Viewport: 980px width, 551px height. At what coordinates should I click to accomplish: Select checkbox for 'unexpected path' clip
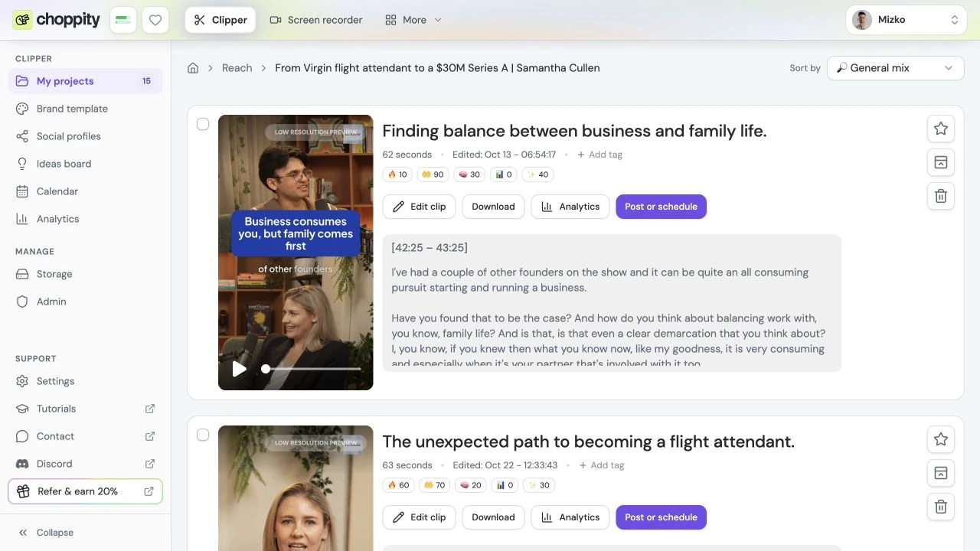[x=203, y=435]
